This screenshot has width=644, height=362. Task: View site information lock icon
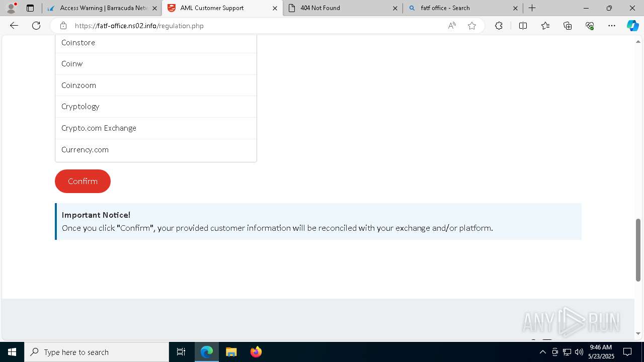click(x=63, y=26)
